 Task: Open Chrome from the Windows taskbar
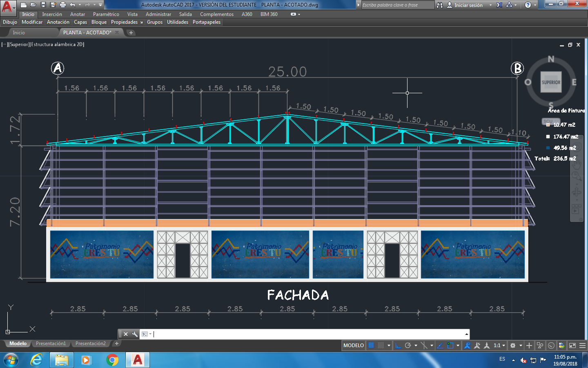pyautogui.click(x=112, y=360)
